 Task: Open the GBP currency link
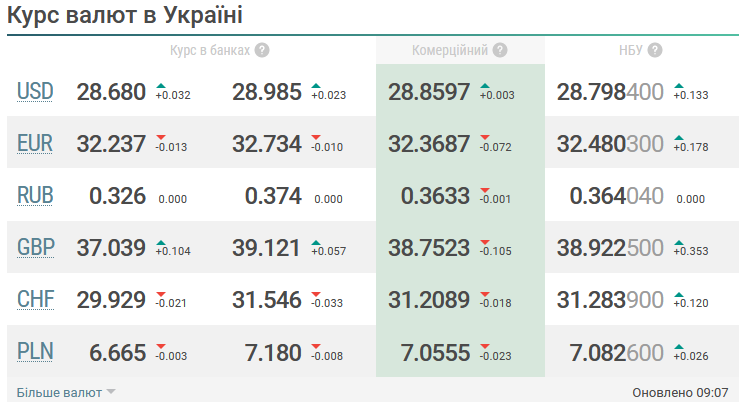tap(35, 248)
